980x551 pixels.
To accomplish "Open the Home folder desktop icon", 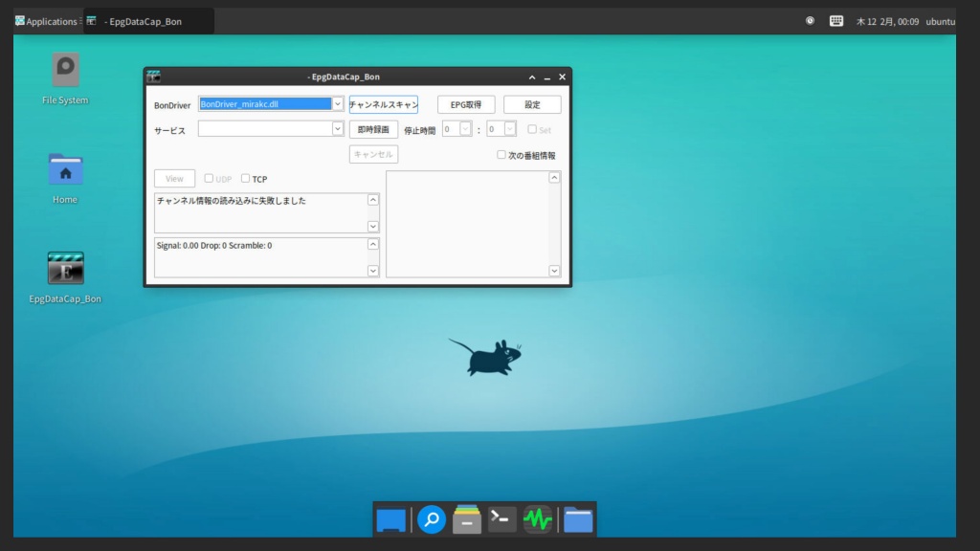I will coord(65,170).
